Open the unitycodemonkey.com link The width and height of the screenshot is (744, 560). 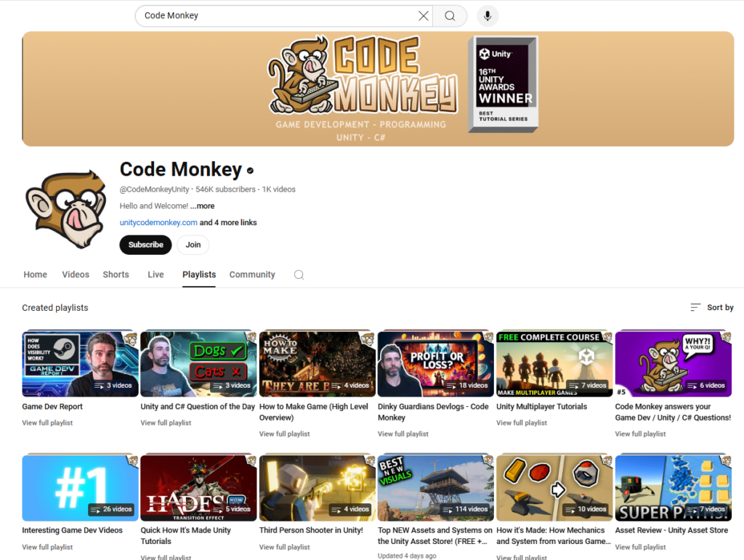coord(158,222)
